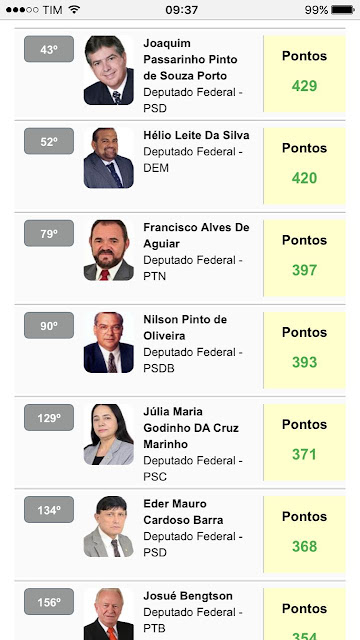
Task: Click the 52º ranking badge
Action: tap(49, 141)
